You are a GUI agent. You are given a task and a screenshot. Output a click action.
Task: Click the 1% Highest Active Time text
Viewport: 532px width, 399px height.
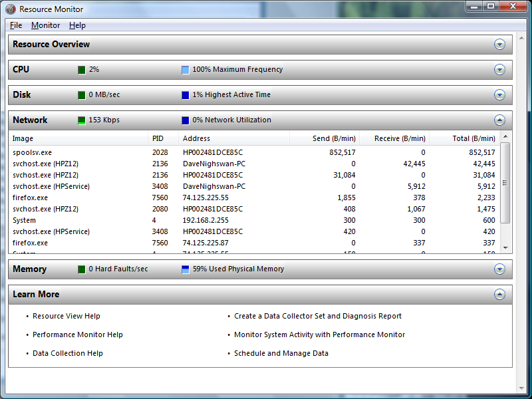point(231,94)
